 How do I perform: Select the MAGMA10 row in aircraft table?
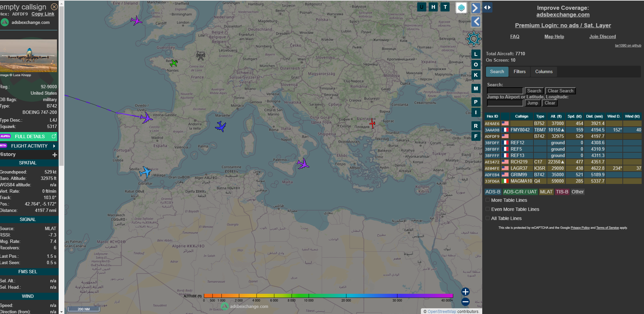click(x=563, y=181)
